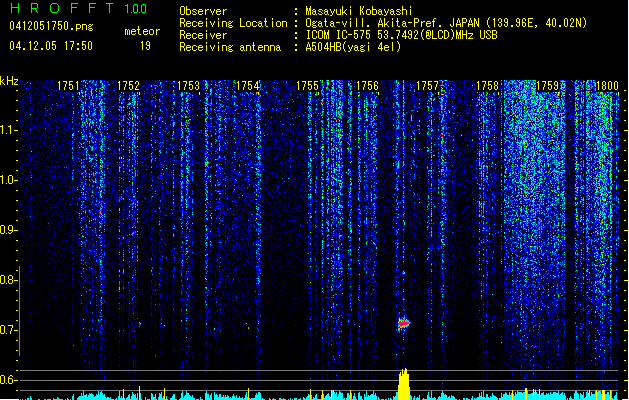Click the file name 0412051750.png

pos(51,26)
